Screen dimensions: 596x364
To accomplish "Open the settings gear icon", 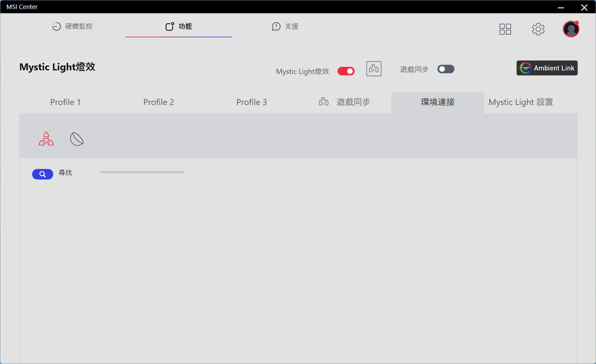I will click(x=538, y=29).
